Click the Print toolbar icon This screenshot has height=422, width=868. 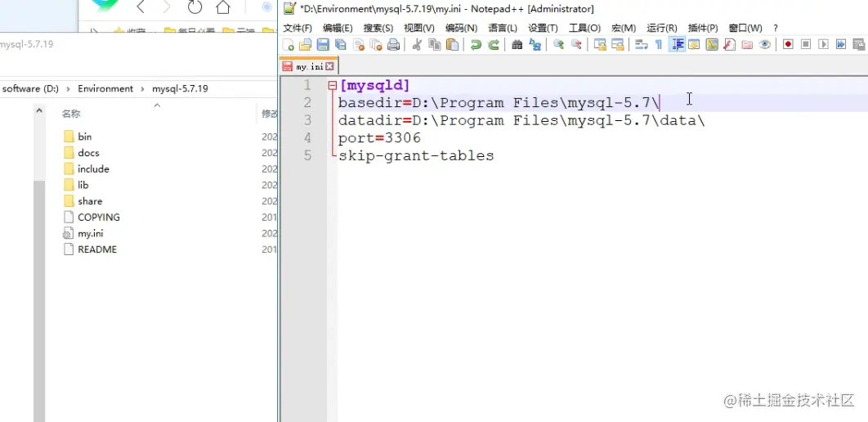(x=394, y=45)
